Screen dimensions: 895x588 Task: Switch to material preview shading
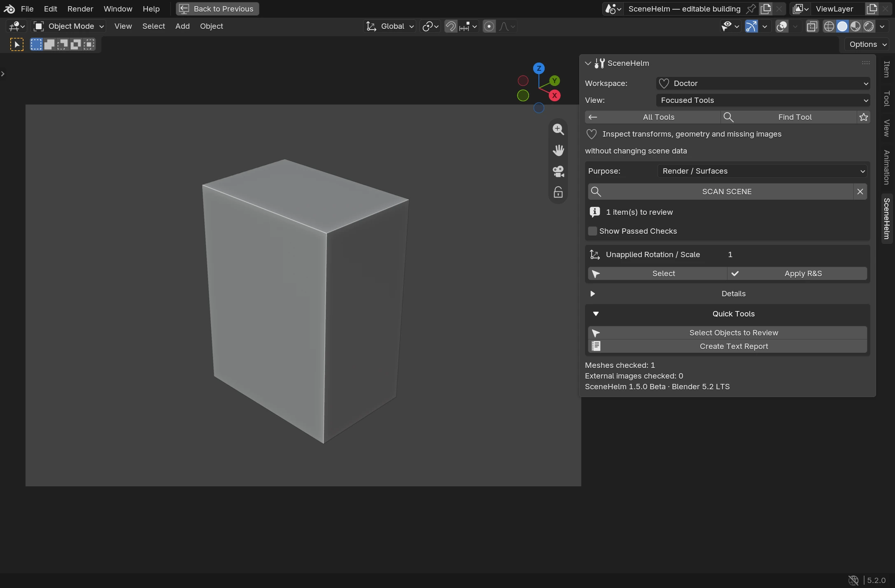[855, 26]
